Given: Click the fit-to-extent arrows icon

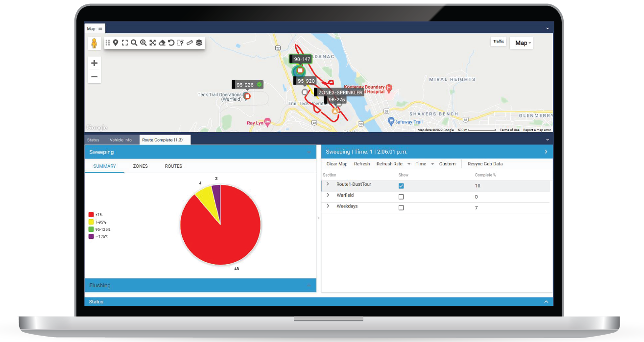Looking at the screenshot, I should click(152, 43).
